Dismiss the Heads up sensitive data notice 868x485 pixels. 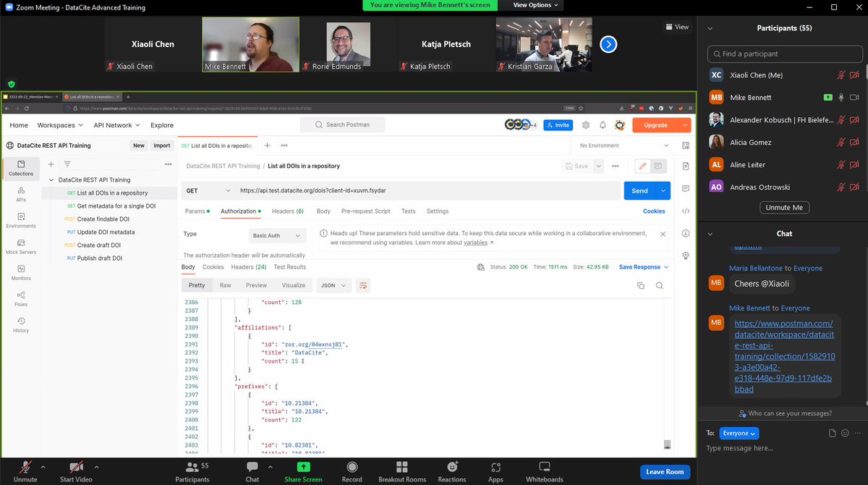click(x=663, y=234)
